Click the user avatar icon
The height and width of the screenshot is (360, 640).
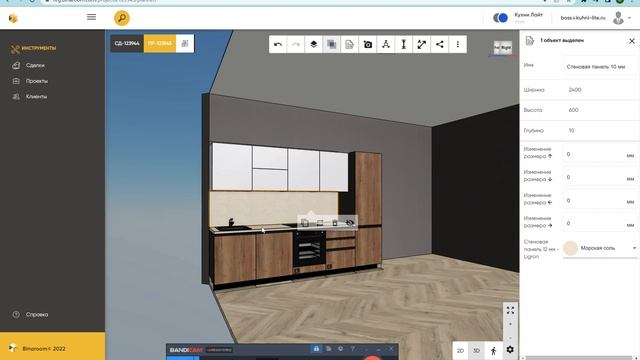618,18
